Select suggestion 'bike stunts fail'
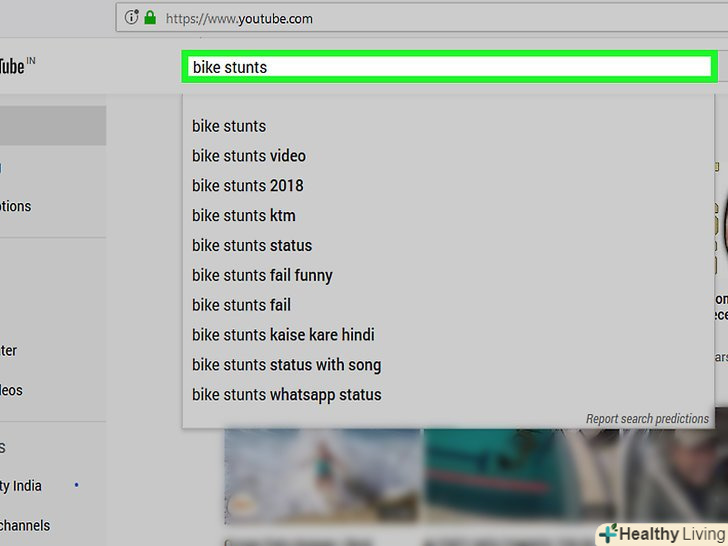728x546 pixels. coord(448,305)
